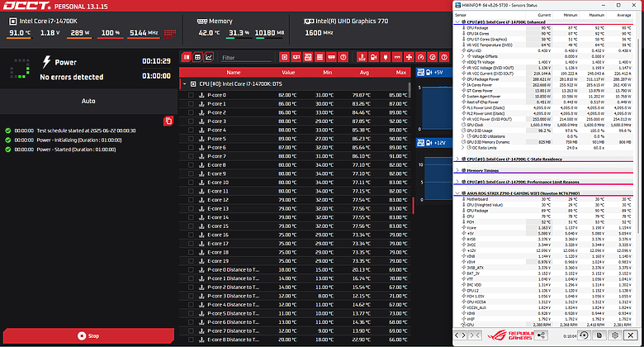
Task: Switch to the split column view icon
Action: [187, 57]
